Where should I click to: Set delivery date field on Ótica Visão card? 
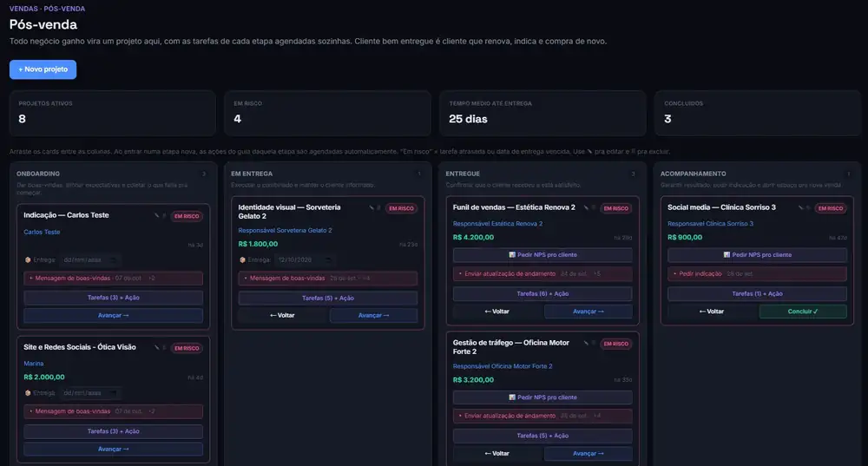(90, 393)
